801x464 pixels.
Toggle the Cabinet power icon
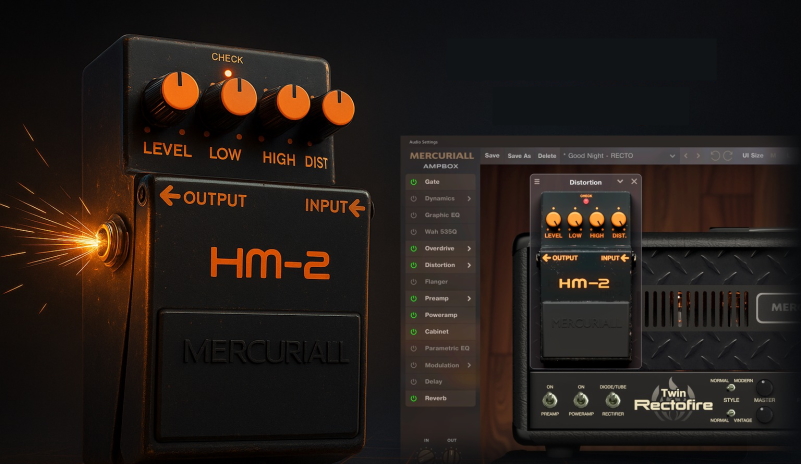click(x=414, y=332)
